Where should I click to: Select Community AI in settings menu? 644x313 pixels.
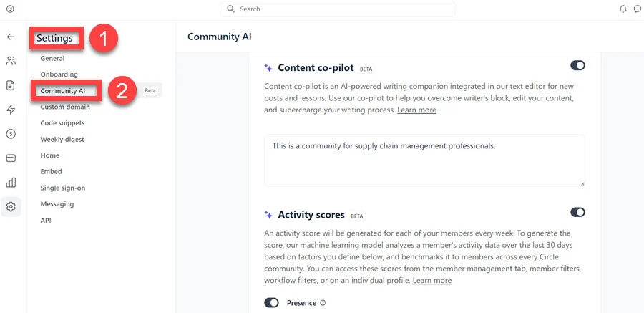[63, 91]
